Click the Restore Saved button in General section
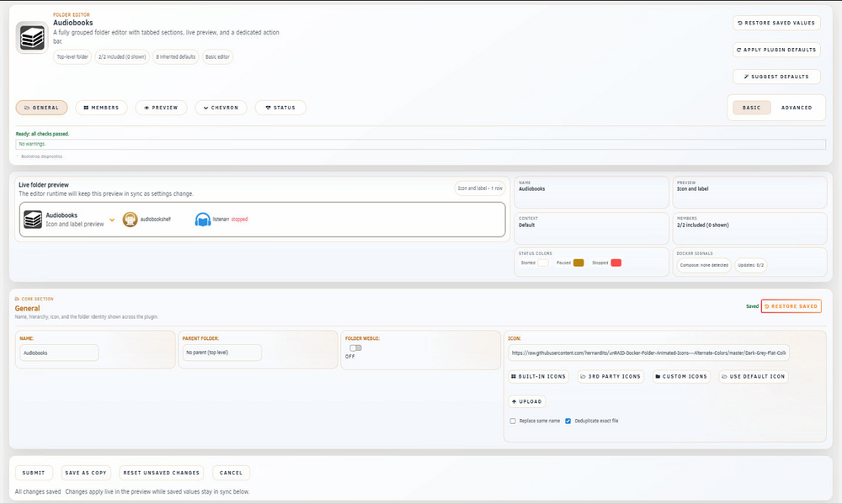The height and width of the screenshot is (504, 842). tap(791, 306)
